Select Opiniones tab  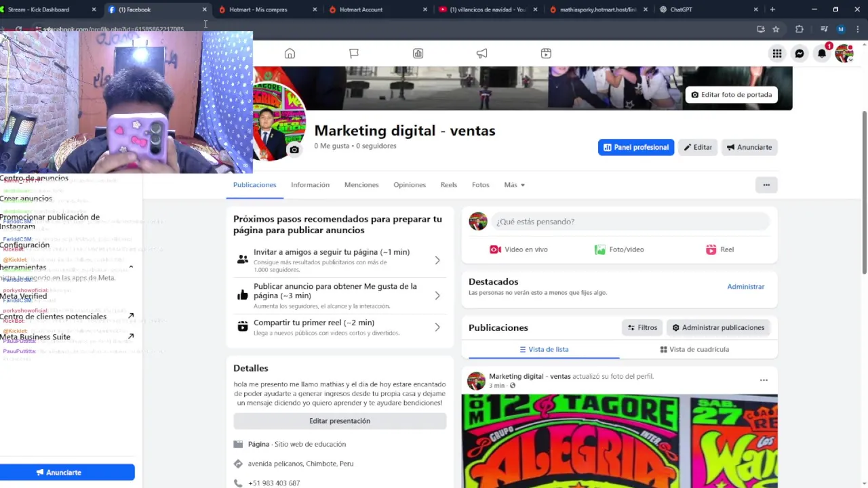point(410,185)
